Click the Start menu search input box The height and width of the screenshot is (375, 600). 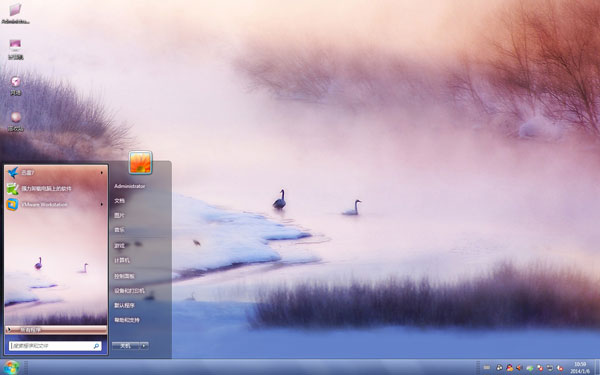tap(55, 346)
